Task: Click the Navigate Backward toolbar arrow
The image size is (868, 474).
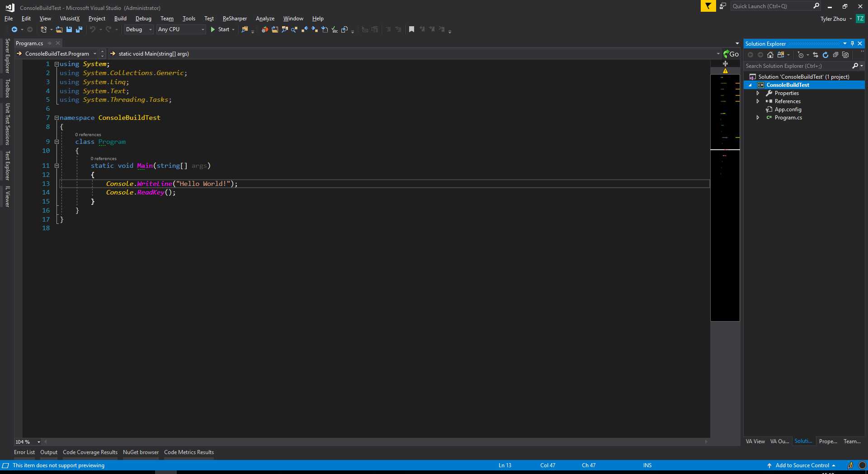Action: coord(14,29)
